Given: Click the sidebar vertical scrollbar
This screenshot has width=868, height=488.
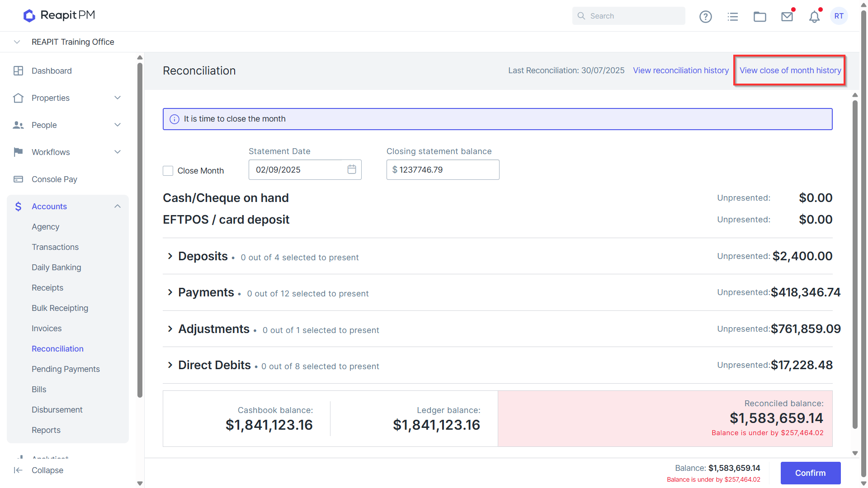Looking at the screenshot, I should click(x=140, y=230).
